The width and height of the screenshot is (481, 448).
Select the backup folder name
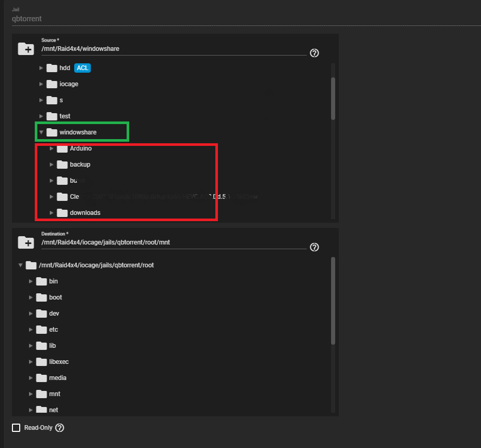tap(80, 165)
